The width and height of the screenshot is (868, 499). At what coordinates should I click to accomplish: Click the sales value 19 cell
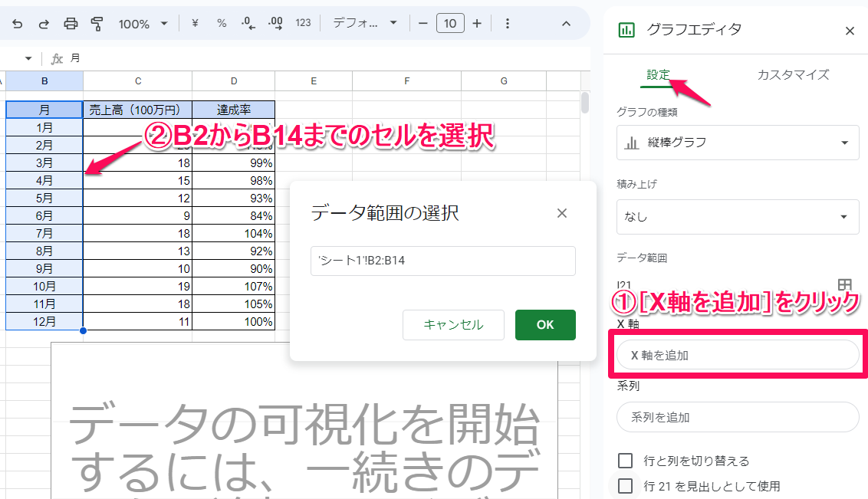pos(138,286)
